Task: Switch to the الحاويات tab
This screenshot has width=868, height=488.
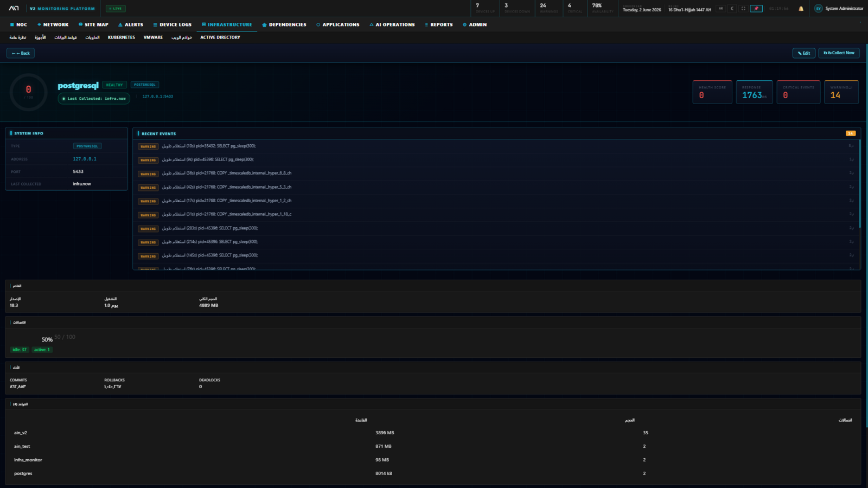Action: point(92,37)
